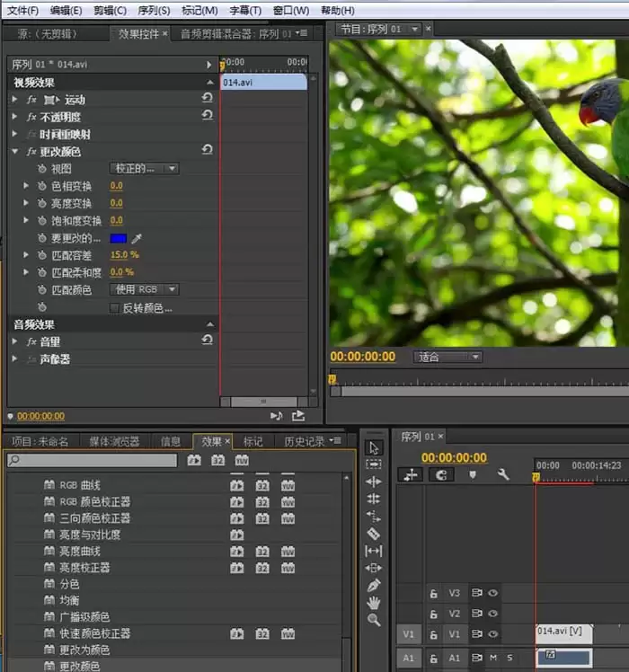
Task: Click the blue 要更改的颜色 swatch
Action: 118,238
